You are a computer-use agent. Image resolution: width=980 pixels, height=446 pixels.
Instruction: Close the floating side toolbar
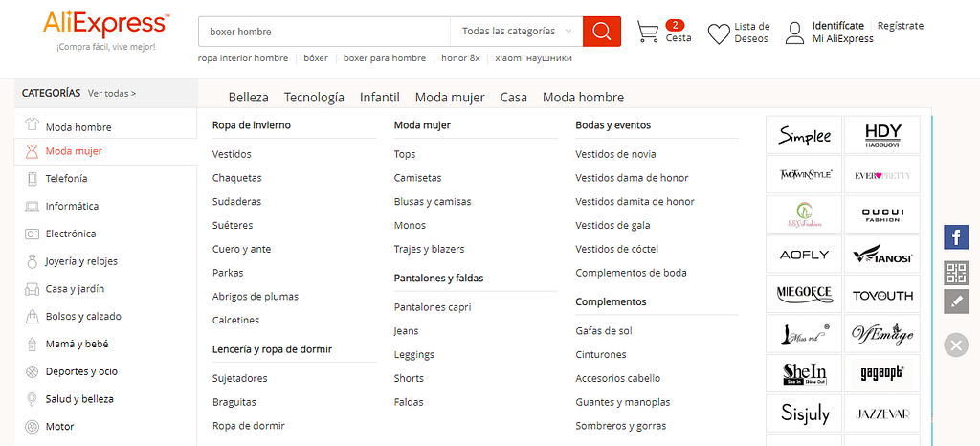point(956,345)
